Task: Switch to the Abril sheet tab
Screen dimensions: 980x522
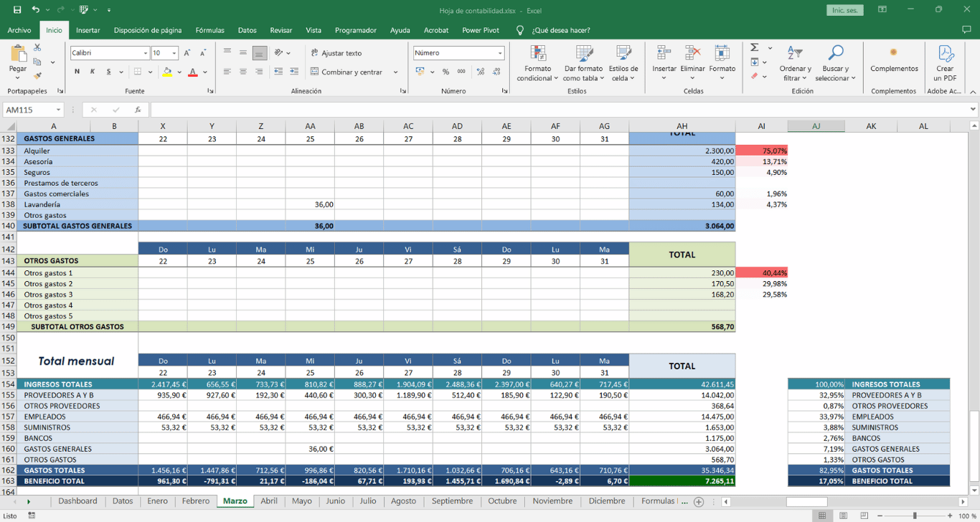Action: [x=269, y=501]
